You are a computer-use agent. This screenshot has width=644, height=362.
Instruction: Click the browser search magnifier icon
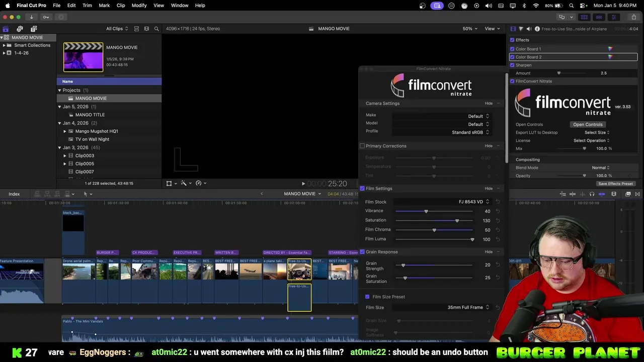pos(156,29)
